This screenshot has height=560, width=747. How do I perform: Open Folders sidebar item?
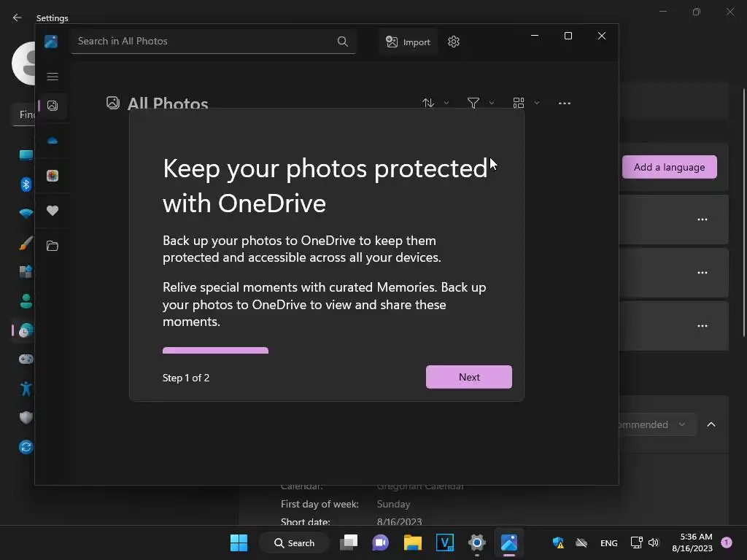[53, 246]
